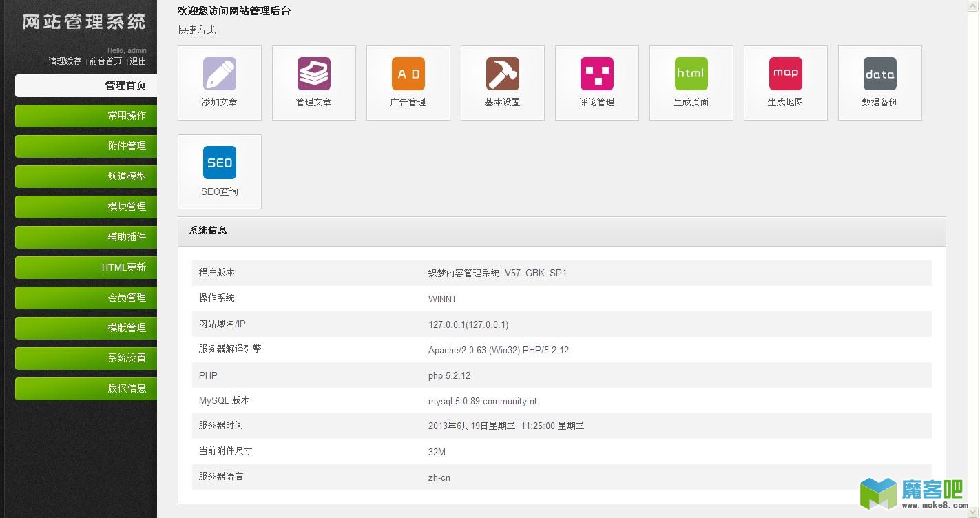Click the 退出 logout link
The height and width of the screenshot is (518, 980).
tap(138, 61)
